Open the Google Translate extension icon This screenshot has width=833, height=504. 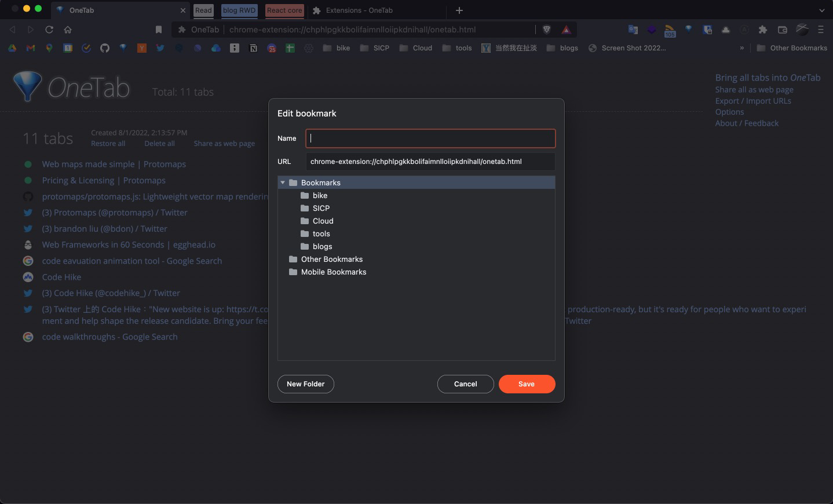click(x=633, y=29)
